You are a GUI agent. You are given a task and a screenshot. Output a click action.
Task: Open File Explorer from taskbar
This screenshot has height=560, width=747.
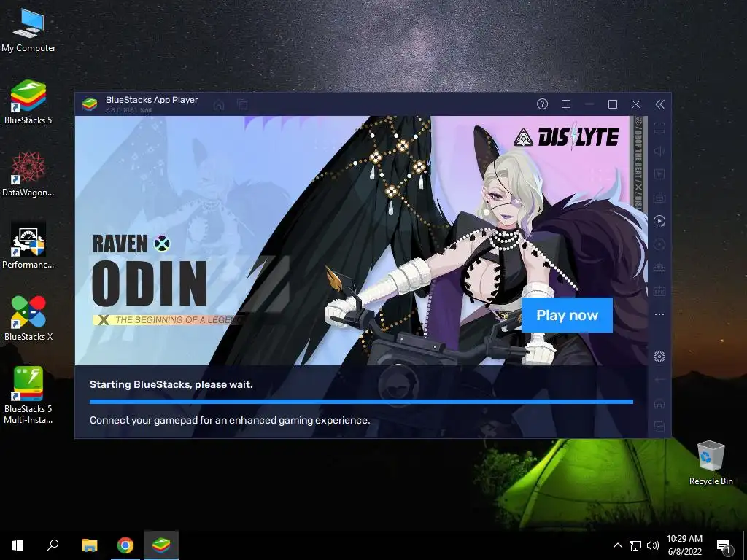coord(89,545)
